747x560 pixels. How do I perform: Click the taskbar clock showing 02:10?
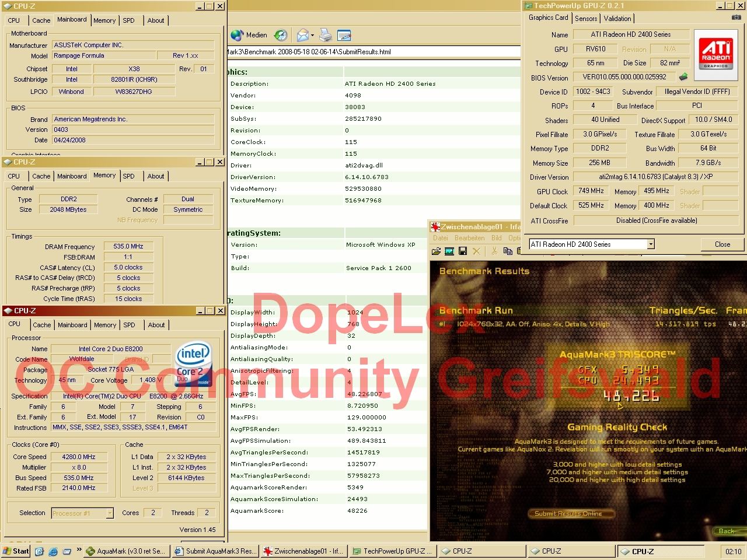pos(733,551)
